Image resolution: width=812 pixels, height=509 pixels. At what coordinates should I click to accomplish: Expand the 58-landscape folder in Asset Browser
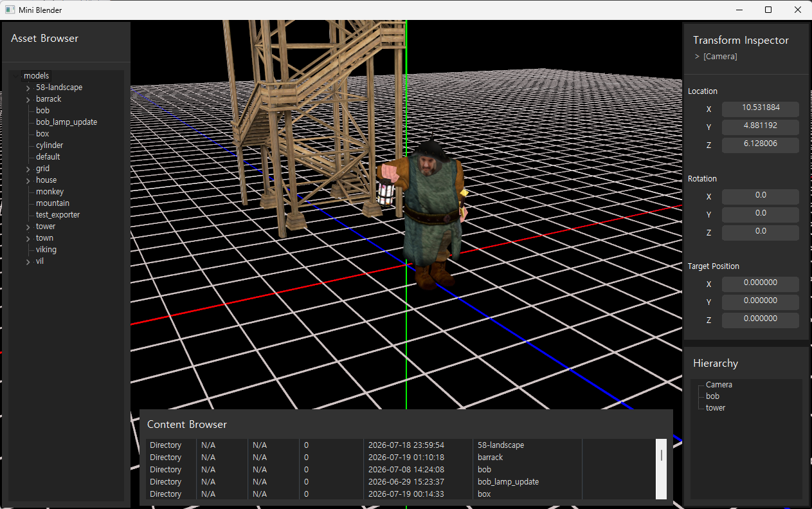click(x=28, y=88)
